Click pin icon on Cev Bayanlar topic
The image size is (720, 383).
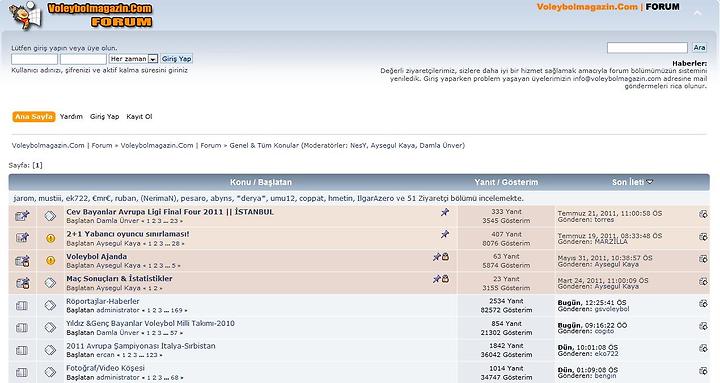pos(444,212)
